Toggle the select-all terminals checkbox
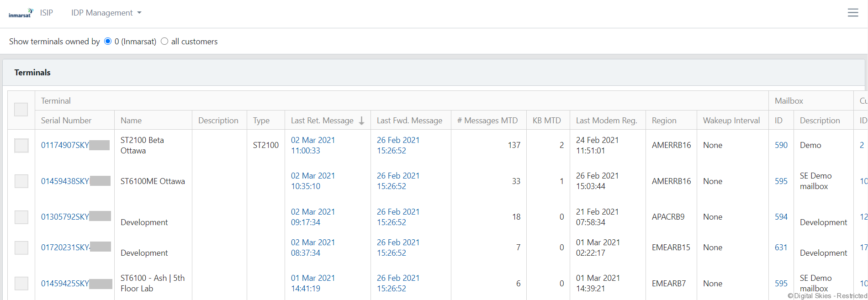 [x=21, y=110]
